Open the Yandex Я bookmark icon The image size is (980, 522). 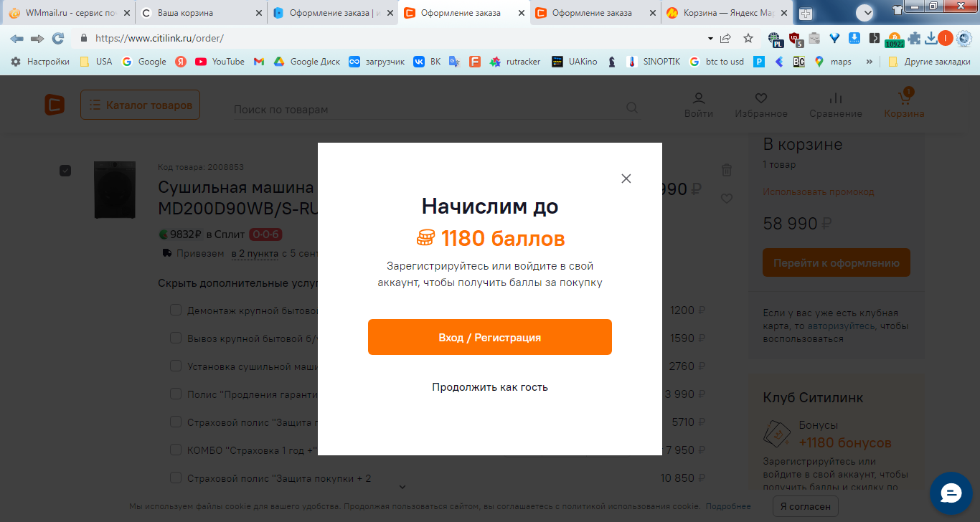coord(181,62)
